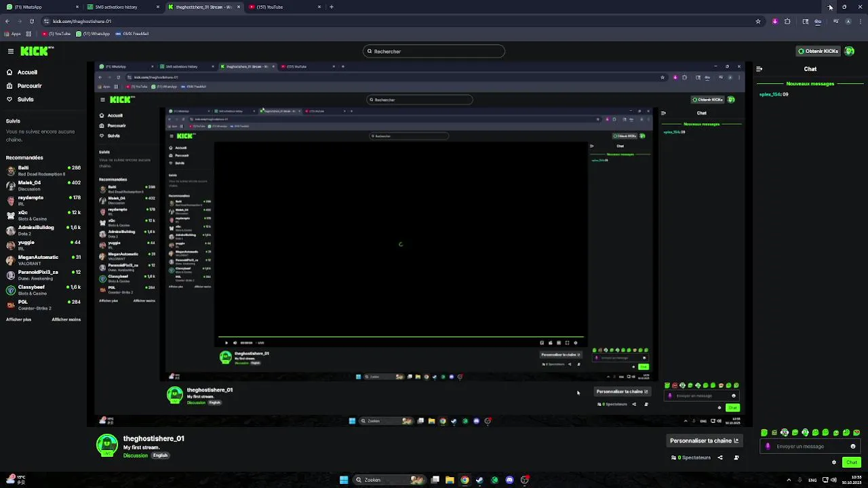Switch to the WhatsApp browser tab
Viewport: 868px width, 488px height.
coord(41,7)
